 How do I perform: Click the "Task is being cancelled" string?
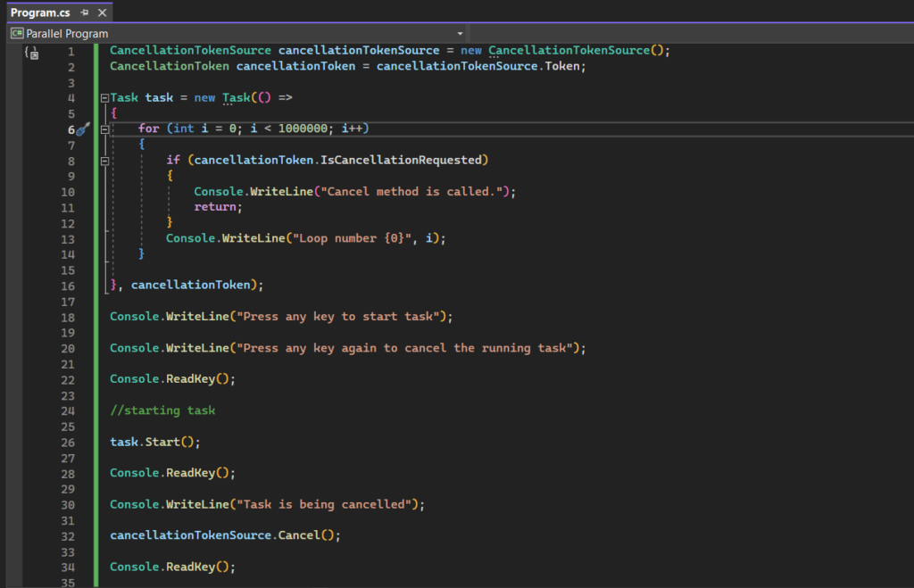click(324, 504)
